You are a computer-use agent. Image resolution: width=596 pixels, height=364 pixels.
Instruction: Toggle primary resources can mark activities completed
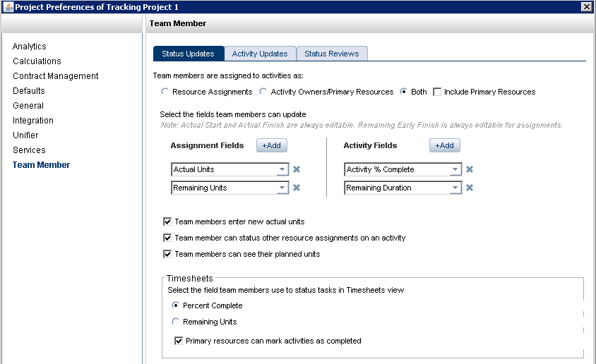click(x=179, y=341)
